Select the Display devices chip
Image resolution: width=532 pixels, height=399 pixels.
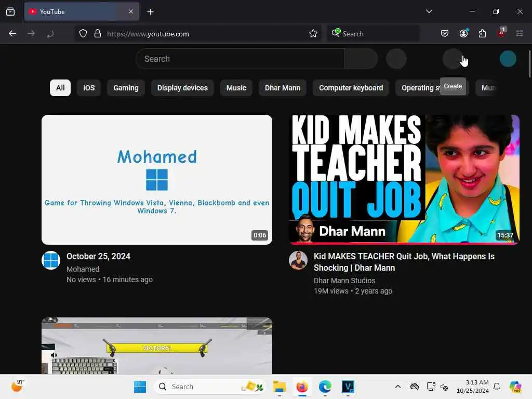click(182, 88)
